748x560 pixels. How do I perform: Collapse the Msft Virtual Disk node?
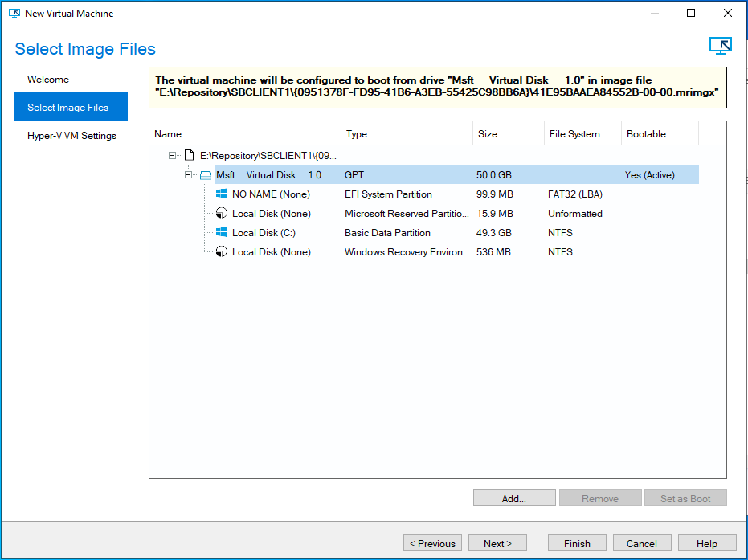click(x=186, y=174)
